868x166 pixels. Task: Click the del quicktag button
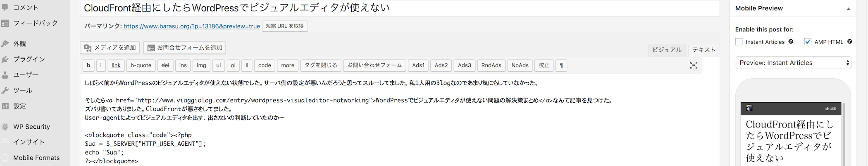click(165, 65)
